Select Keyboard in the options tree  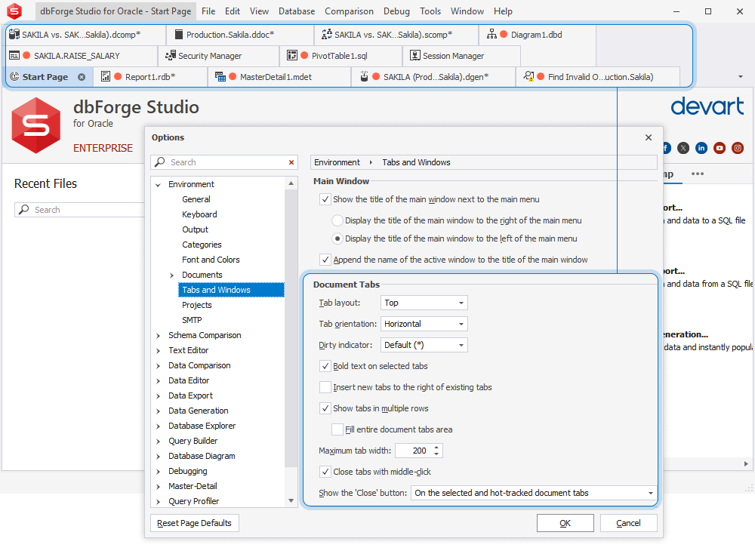pos(199,214)
